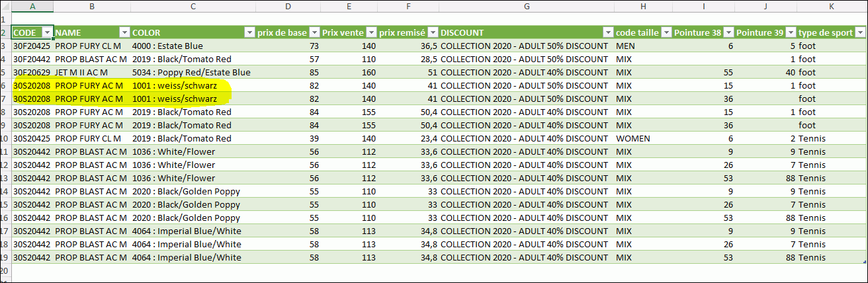Open the code taille filter dropdown
Viewport: 868px width, 283px height.
666,32
